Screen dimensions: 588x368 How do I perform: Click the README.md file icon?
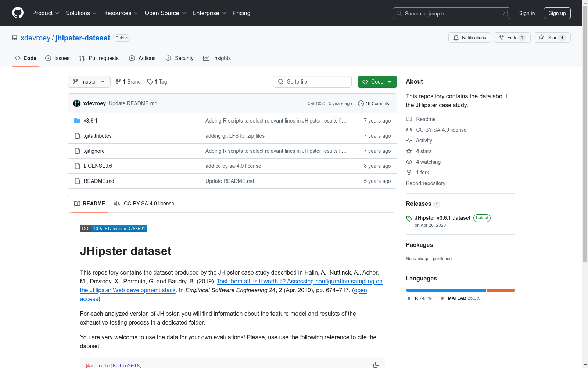pyautogui.click(x=77, y=181)
